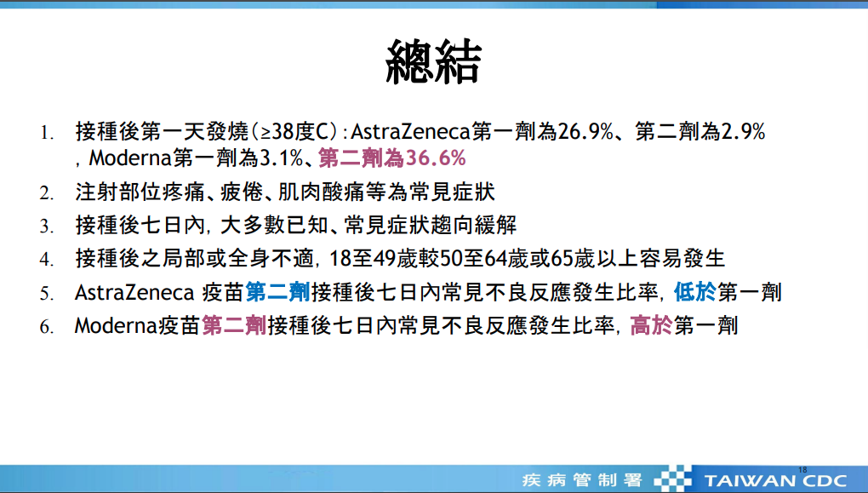Select blue 第二劑 in the AstraZeneca 疫苗 line
The image size is (868, 493).
277,292
